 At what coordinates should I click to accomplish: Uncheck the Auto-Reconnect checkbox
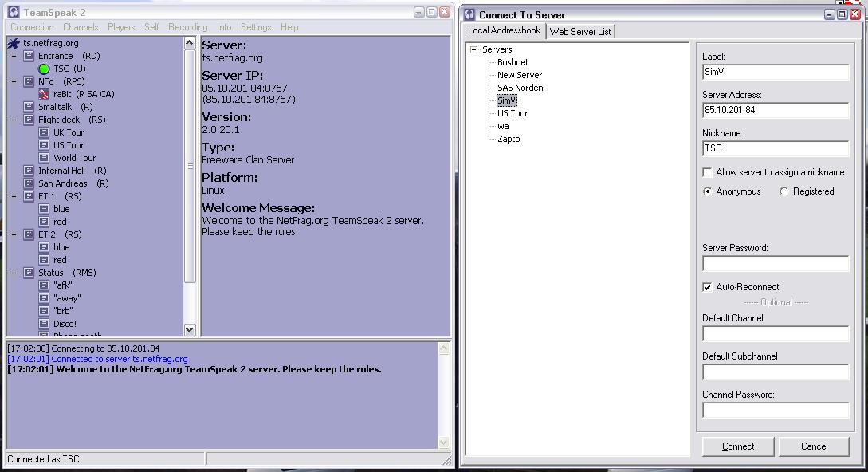pos(707,287)
